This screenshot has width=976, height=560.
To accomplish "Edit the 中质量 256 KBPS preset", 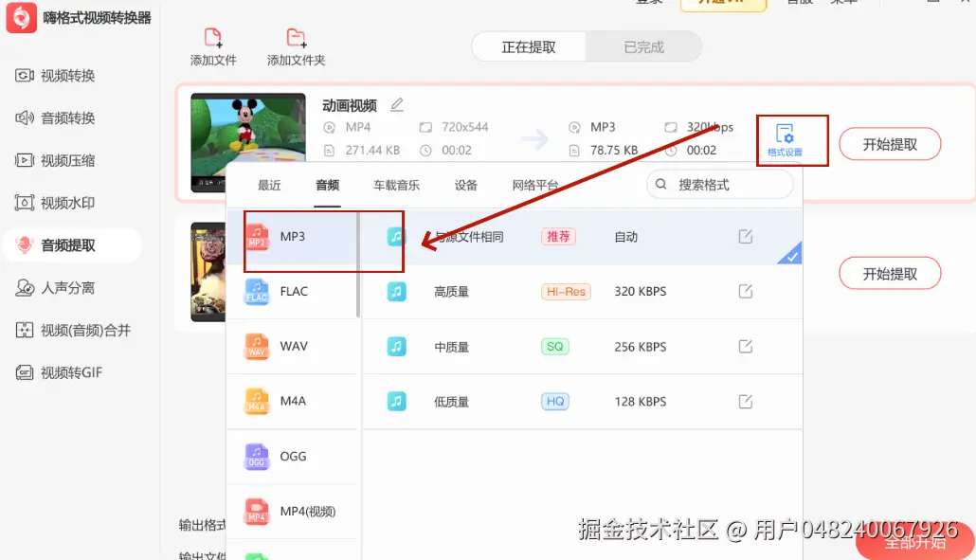I will [x=746, y=347].
